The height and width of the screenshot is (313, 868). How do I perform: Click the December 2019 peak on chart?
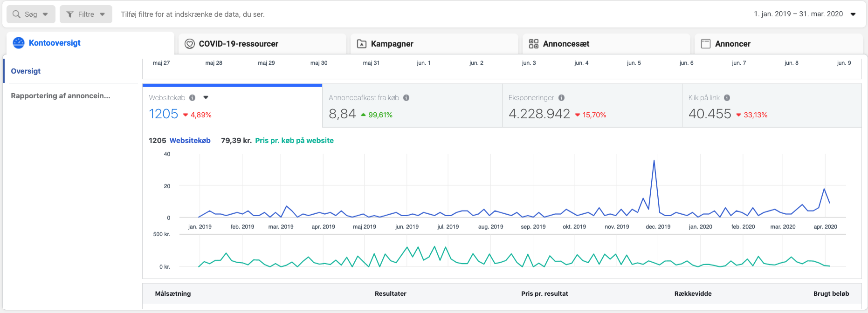tap(654, 161)
